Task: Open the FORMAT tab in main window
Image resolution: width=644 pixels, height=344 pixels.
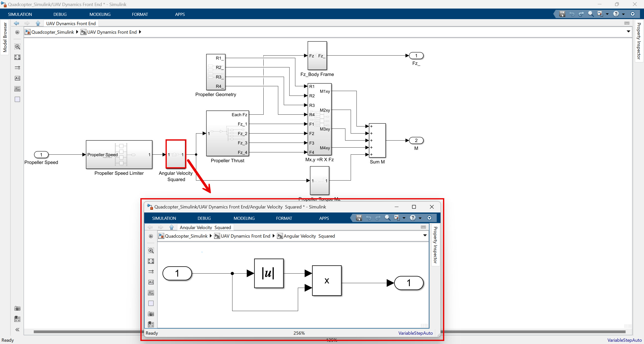Action: 140,14
